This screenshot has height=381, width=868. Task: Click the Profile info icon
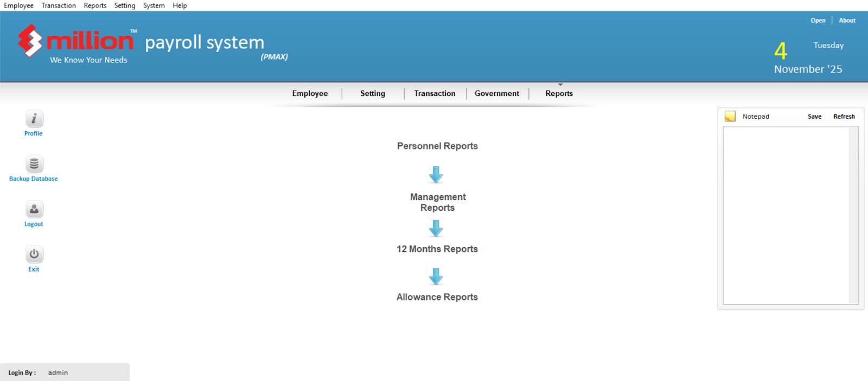34,119
